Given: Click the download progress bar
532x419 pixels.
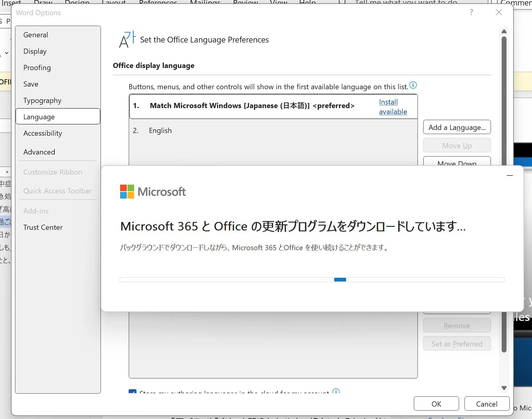Looking at the screenshot, I should point(312,280).
